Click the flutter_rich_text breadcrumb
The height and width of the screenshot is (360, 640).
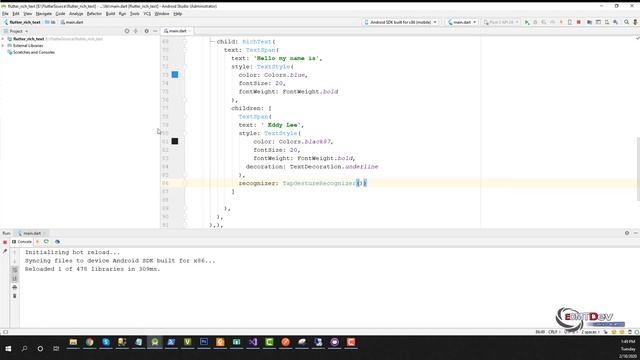22,22
